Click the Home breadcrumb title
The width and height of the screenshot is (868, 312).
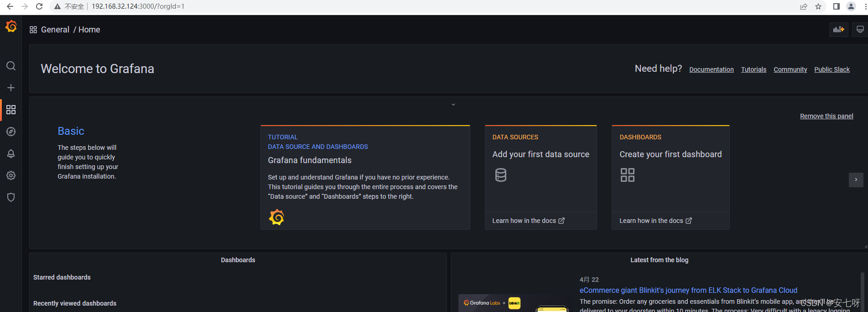[x=89, y=30]
